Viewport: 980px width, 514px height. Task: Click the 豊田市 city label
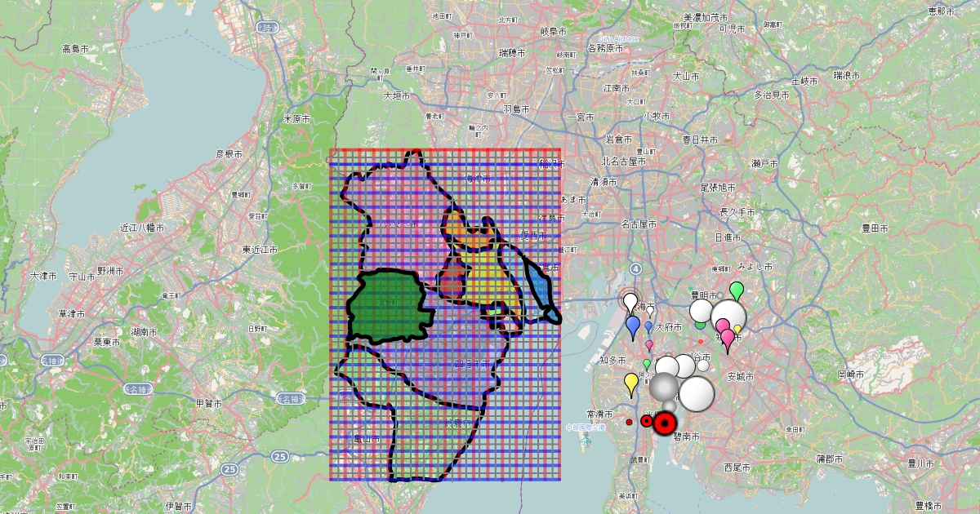(876, 230)
